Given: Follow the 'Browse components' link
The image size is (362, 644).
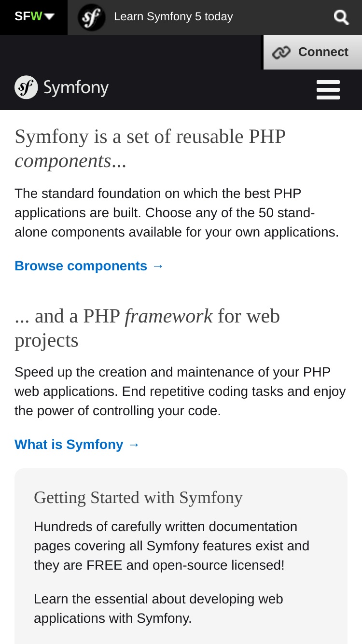Looking at the screenshot, I should coord(89,266).
